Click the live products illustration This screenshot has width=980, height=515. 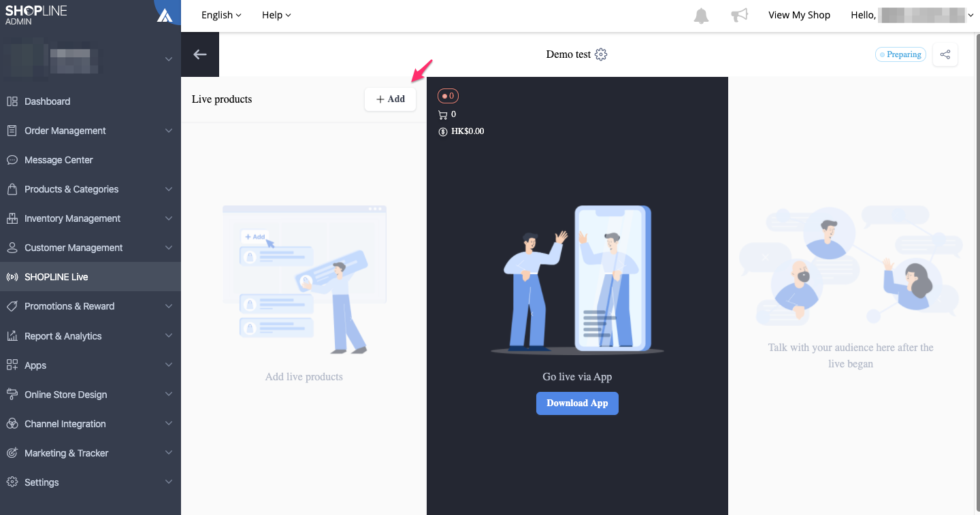304,280
